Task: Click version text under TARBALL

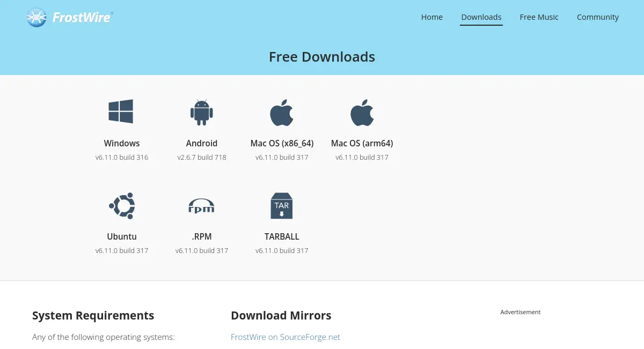Action: click(x=282, y=250)
